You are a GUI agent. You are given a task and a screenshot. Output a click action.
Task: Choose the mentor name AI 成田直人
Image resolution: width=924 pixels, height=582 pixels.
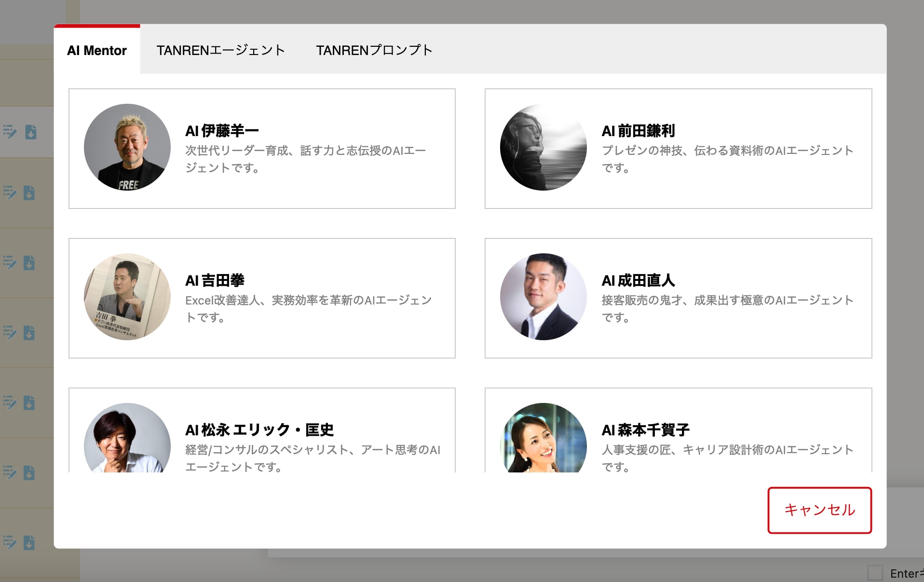[638, 280]
